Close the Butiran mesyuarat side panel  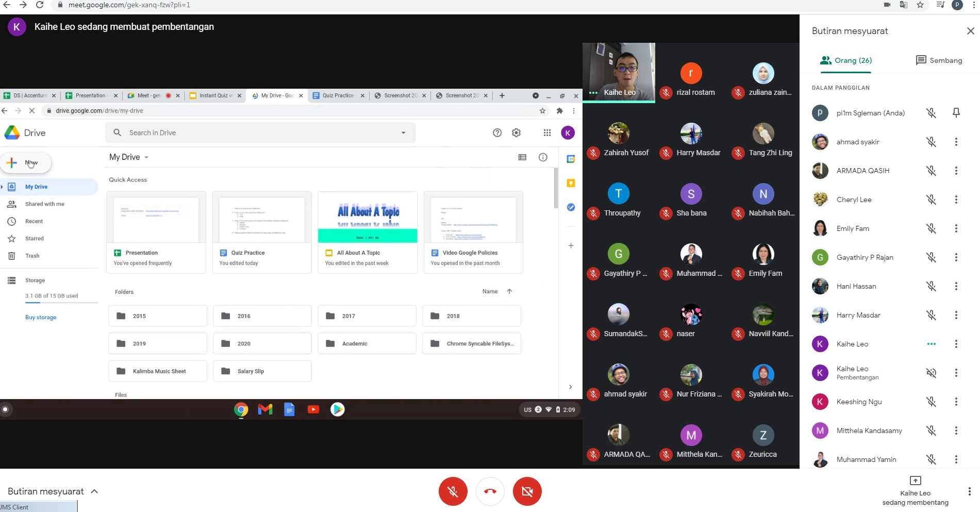tap(970, 31)
